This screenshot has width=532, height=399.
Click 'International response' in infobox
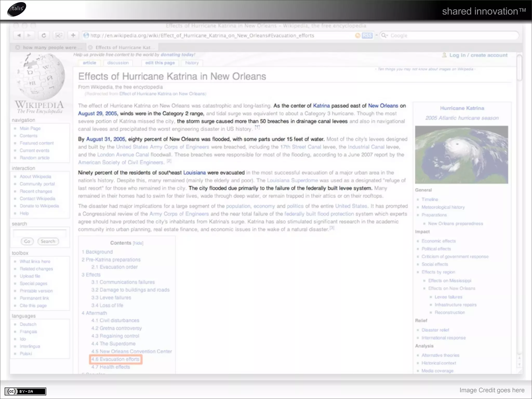(x=443, y=338)
